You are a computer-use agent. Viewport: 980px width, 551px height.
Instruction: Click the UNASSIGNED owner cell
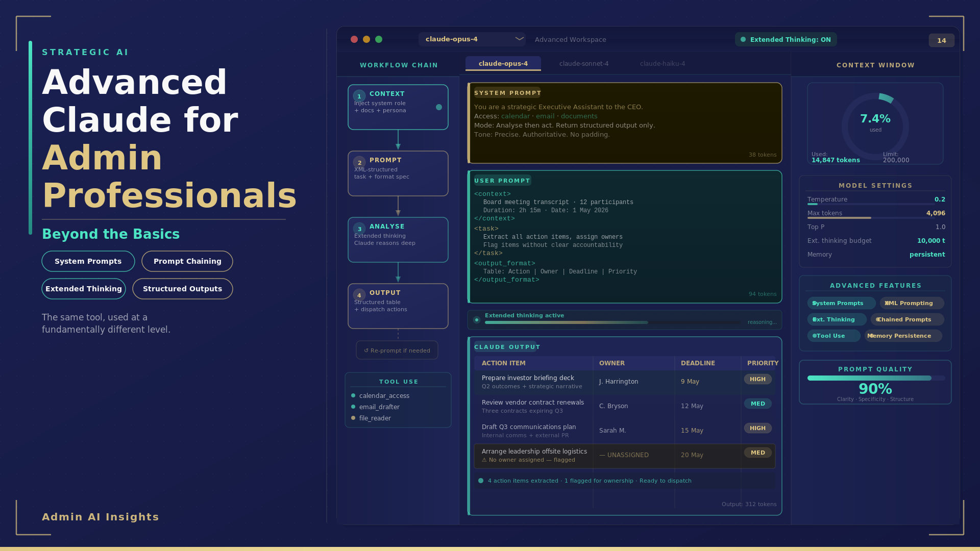click(x=624, y=455)
